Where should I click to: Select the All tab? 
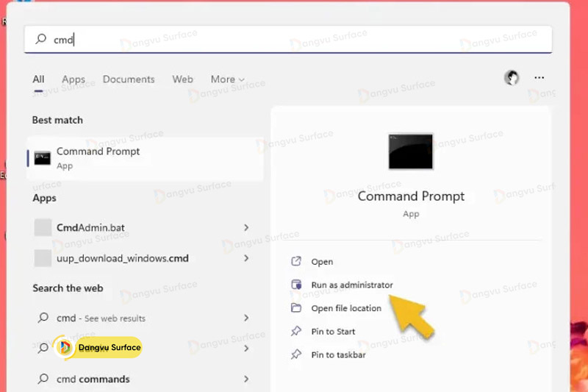[x=38, y=79]
